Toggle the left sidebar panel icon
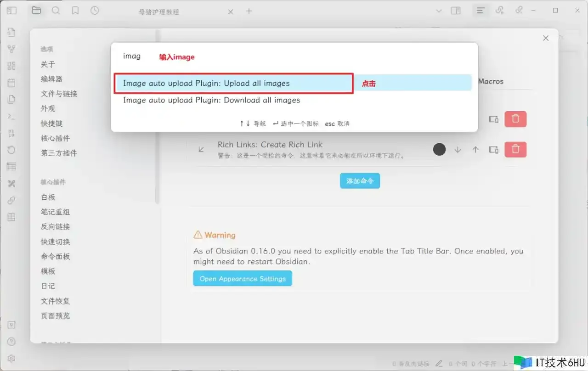This screenshot has height=371, width=588. tap(11, 11)
